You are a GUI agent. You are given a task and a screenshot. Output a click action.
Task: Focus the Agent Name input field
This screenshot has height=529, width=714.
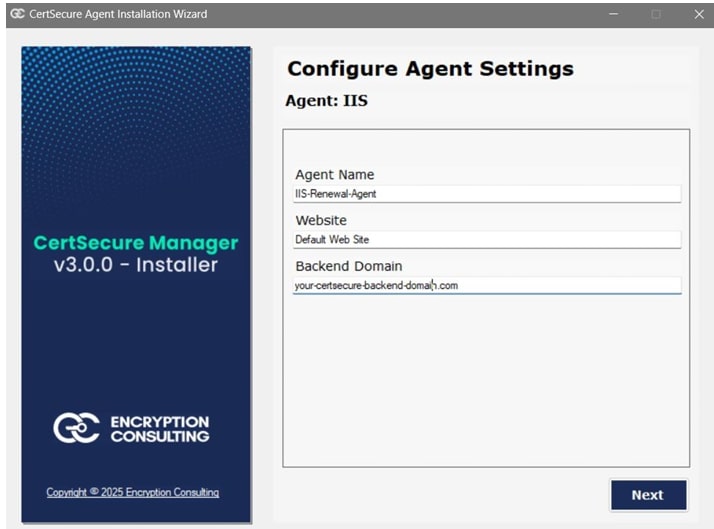click(487, 194)
